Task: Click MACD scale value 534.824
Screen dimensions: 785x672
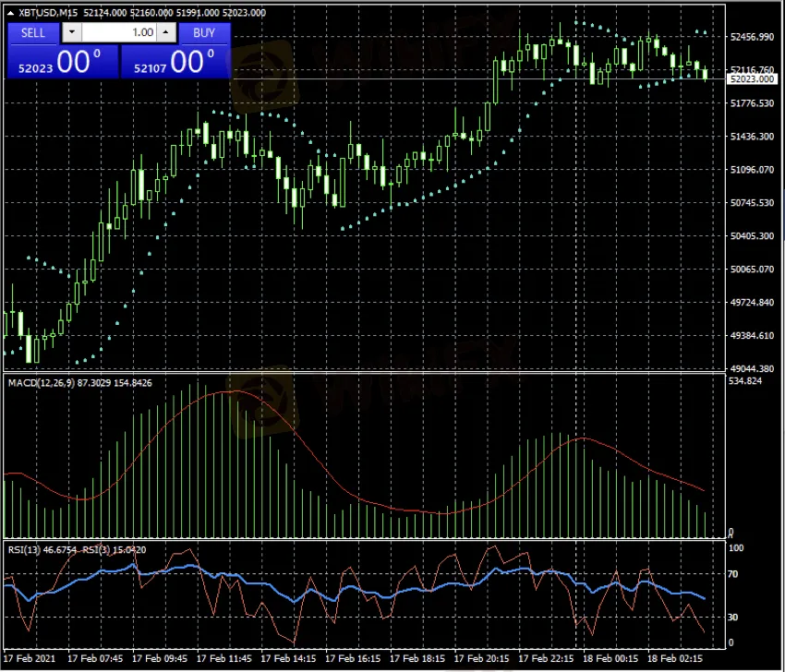Action: pyautogui.click(x=745, y=381)
